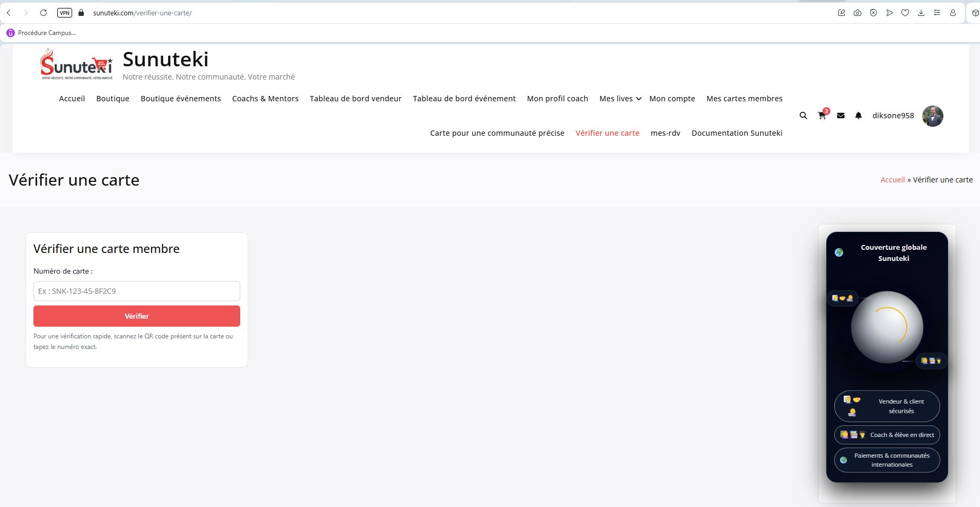Image resolution: width=980 pixels, height=507 pixels.
Task: Click the Sunuteki logo image
Action: pyautogui.click(x=76, y=65)
